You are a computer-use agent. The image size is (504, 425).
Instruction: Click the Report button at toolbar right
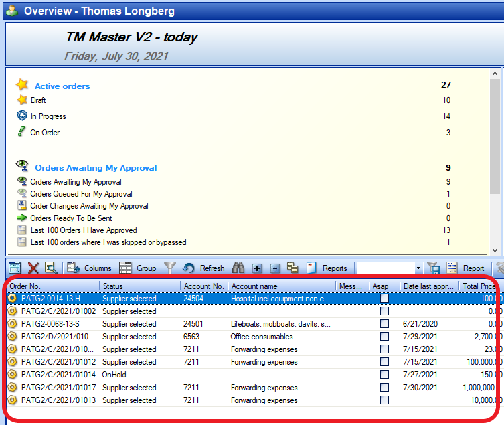pyautogui.click(x=465, y=268)
